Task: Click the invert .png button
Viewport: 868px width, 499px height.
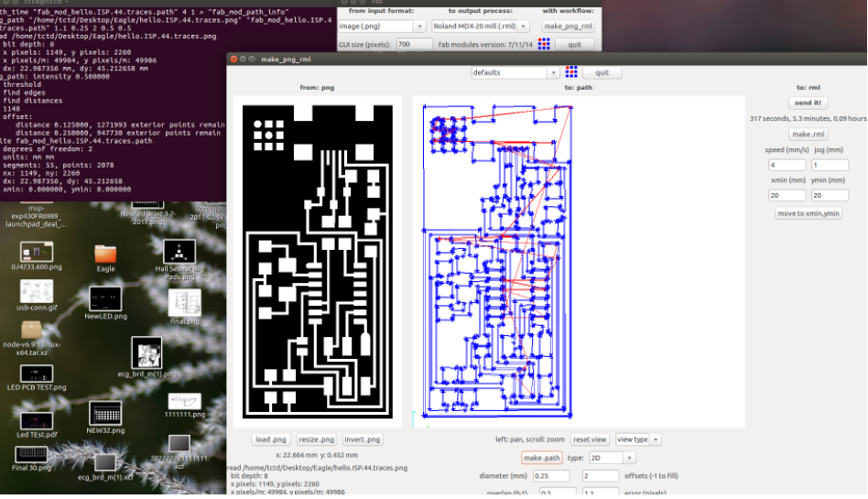Action: pyautogui.click(x=362, y=439)
